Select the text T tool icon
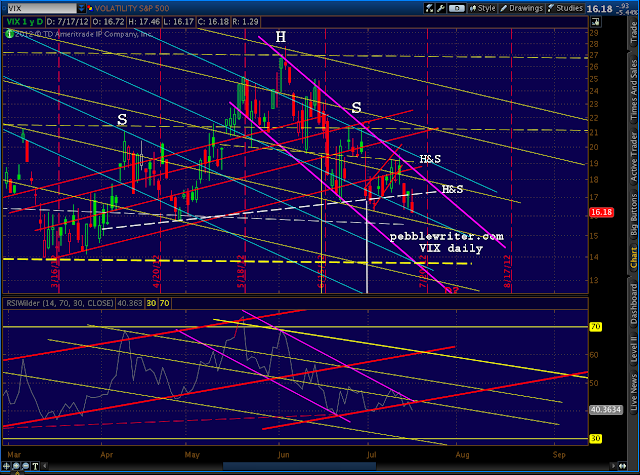This screenshot has height=475, width=640. tap(35, 466)
